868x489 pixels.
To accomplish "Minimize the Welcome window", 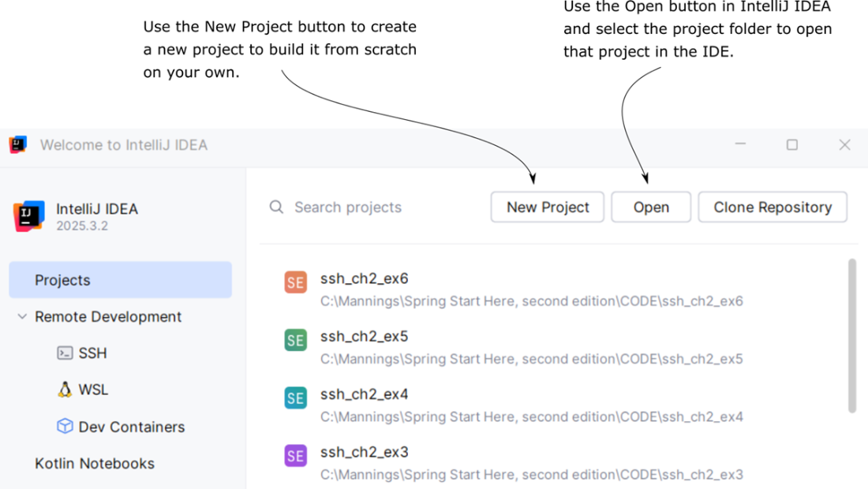I will click(x=740, y=144).
